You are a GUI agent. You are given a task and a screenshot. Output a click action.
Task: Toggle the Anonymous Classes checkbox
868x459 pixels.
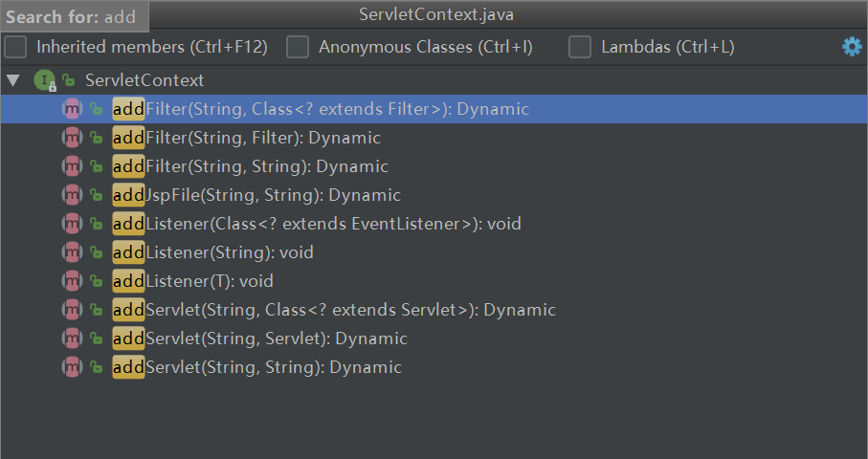[299, 47]
